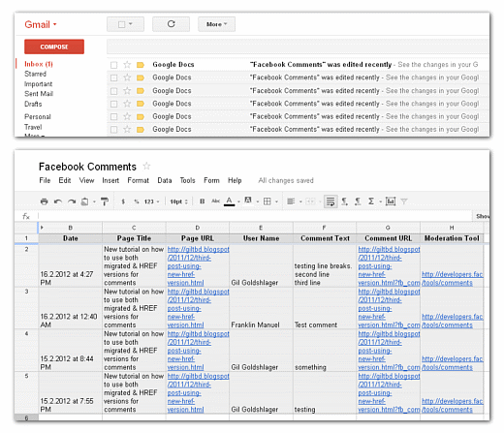Open the Data menu
This screenshot has height=433, width=504.
[165, 180]
